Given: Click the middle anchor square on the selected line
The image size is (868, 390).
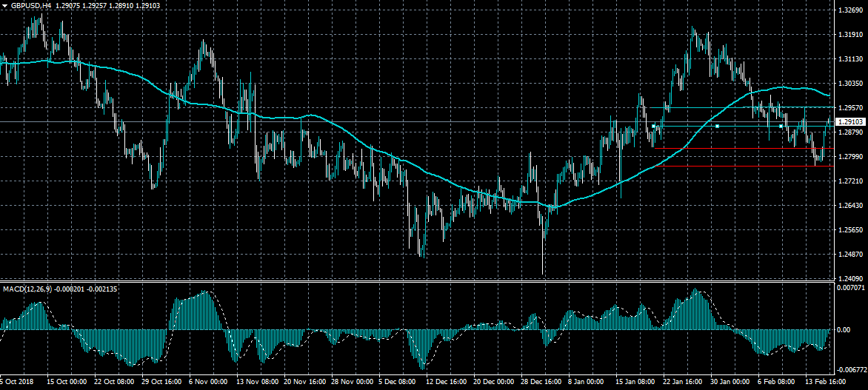Looking at the screenshot, I should (x=718, y=127).
